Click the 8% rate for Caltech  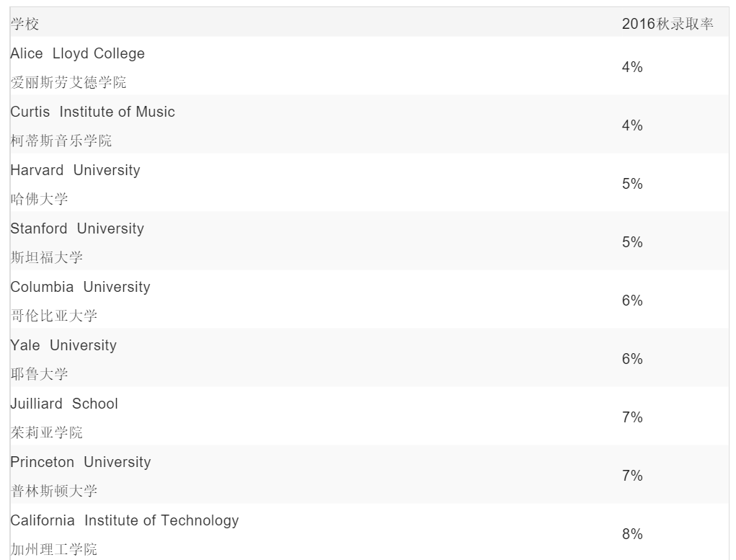pos(632,534)
